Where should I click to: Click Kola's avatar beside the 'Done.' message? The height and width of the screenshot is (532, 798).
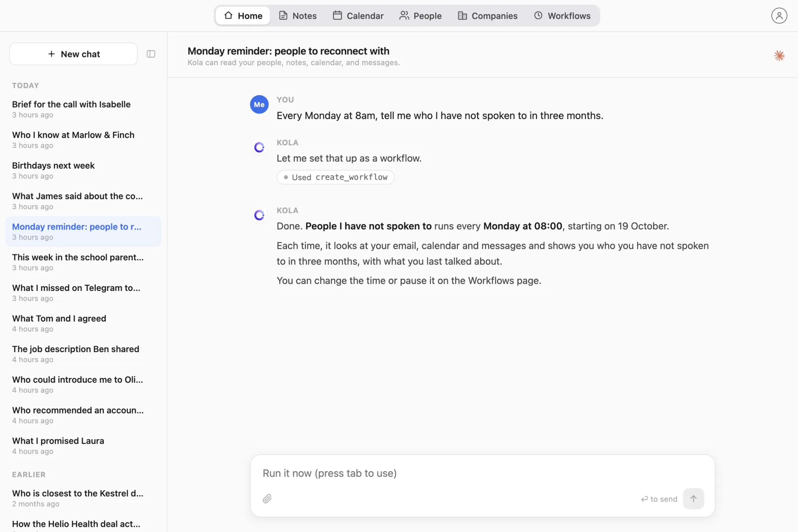click(259, 215)
